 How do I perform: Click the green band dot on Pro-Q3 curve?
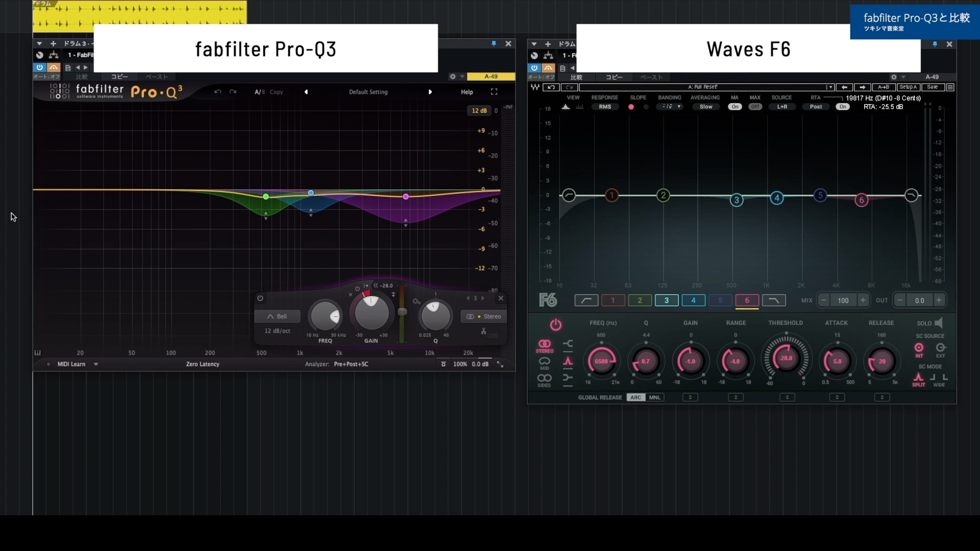pyautogui.click(x=265, y=196)
